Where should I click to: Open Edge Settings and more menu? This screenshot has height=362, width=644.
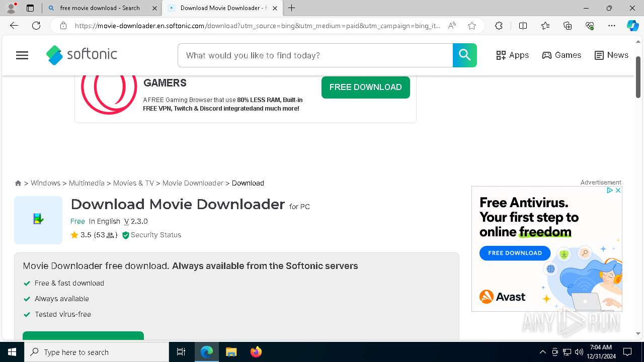coord(612,26)
